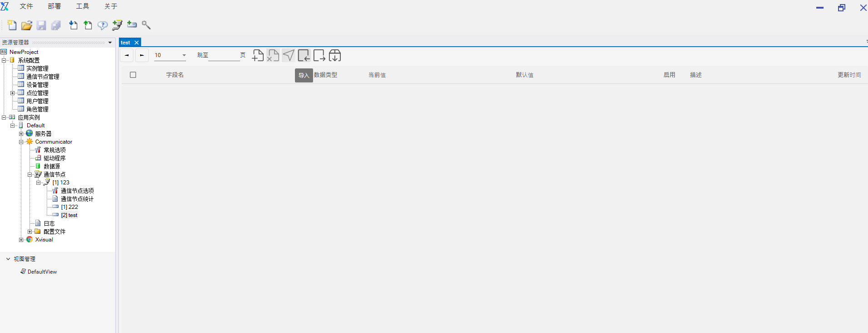Click the green up-arrow document icon

[x=88, y=25]
